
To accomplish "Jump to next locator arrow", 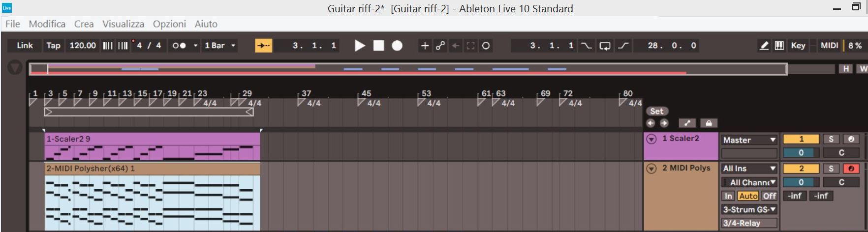I will tap(664, 123).
